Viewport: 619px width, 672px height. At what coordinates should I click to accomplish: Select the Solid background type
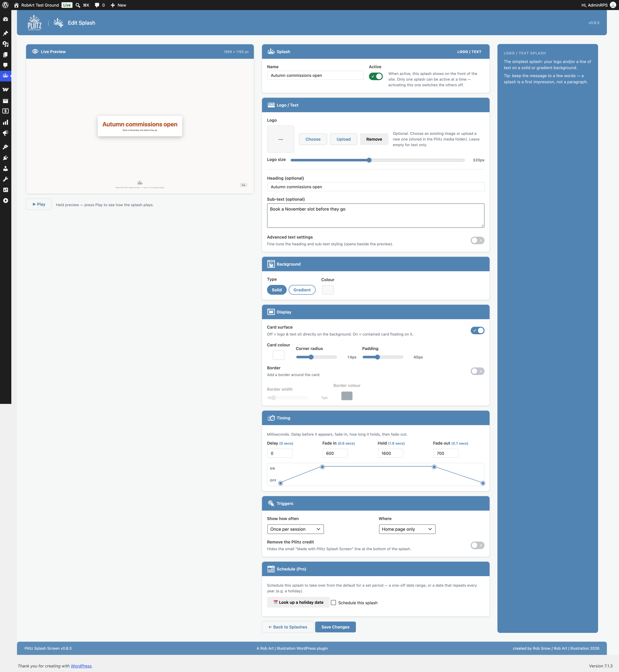click(277, 290)
